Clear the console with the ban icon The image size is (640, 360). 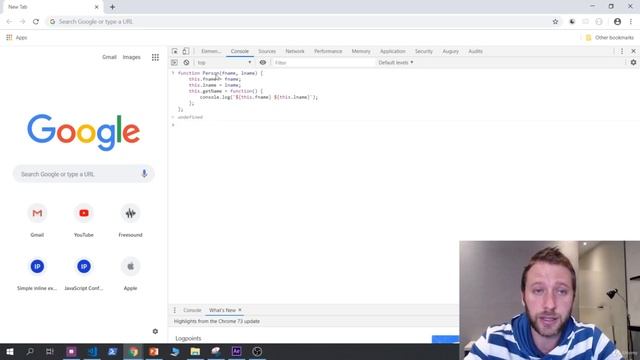186,62
